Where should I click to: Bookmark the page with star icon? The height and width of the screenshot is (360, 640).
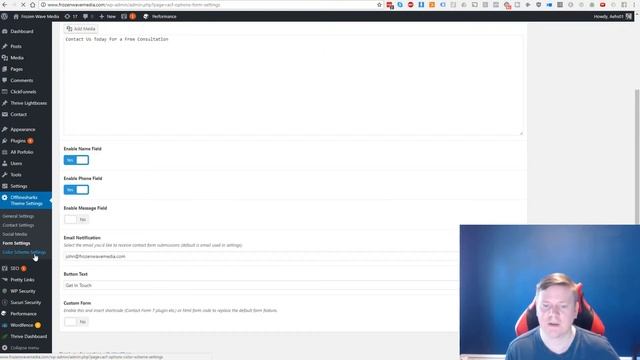(x=380, y=5)
